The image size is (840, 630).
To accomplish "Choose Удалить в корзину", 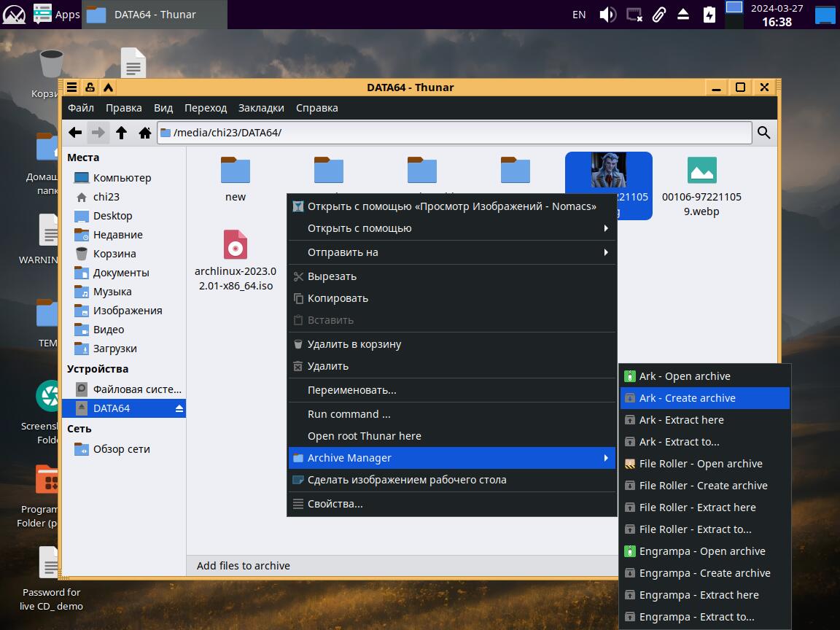I will [451, 344].
